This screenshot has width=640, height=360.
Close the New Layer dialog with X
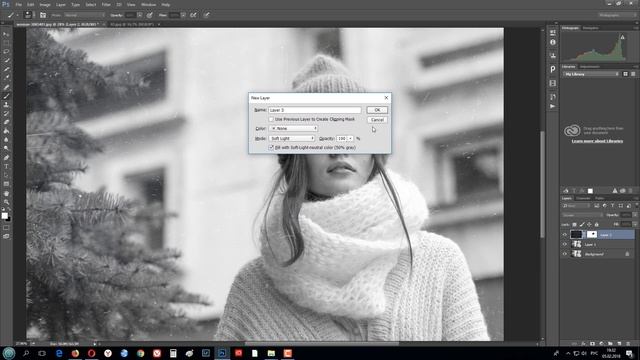(386, 98)
